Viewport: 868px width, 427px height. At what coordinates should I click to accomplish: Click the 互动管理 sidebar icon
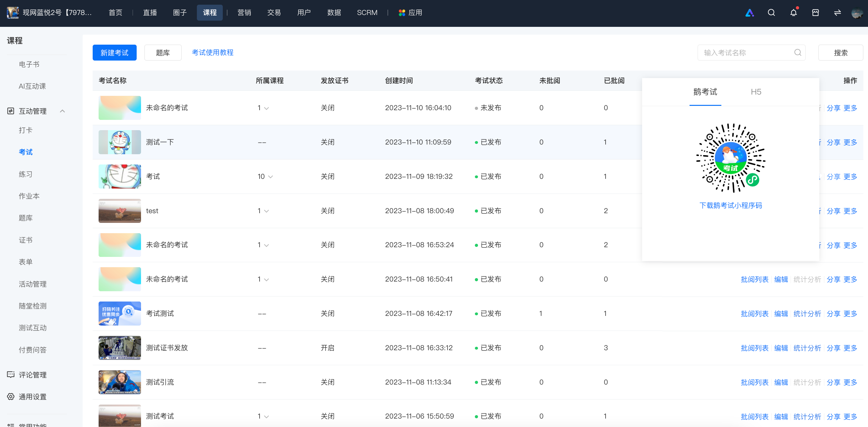11,111
